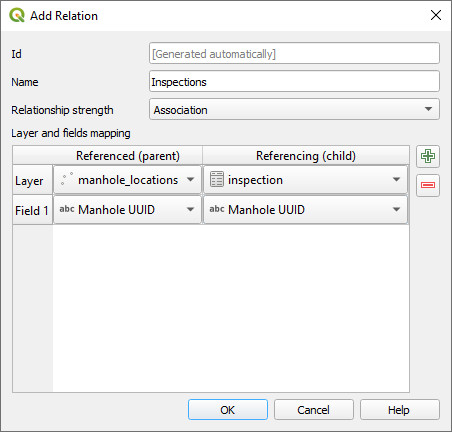Viewport: 452px width, 432px height.
Task: Open the Relationship strength dropdown
Action: [294, 109]
